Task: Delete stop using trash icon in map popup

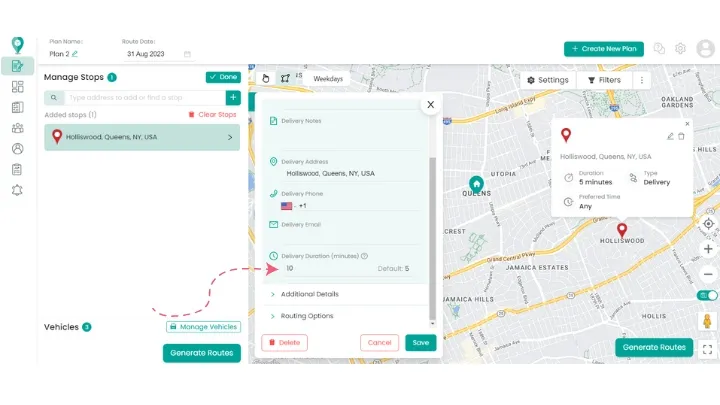Action: tap(682, 136)
